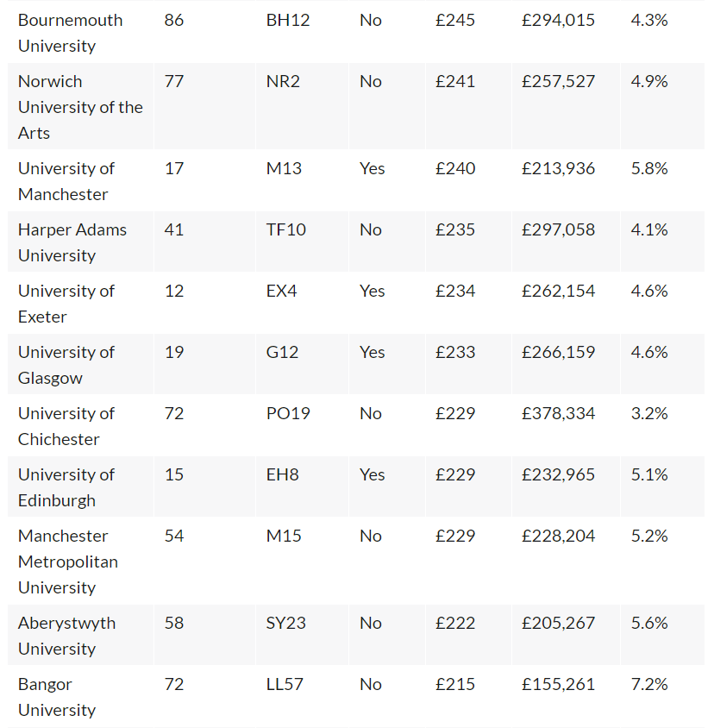Select the University of Manchester name cell
This screenshot has width=714, height=728.
point(80,181)
